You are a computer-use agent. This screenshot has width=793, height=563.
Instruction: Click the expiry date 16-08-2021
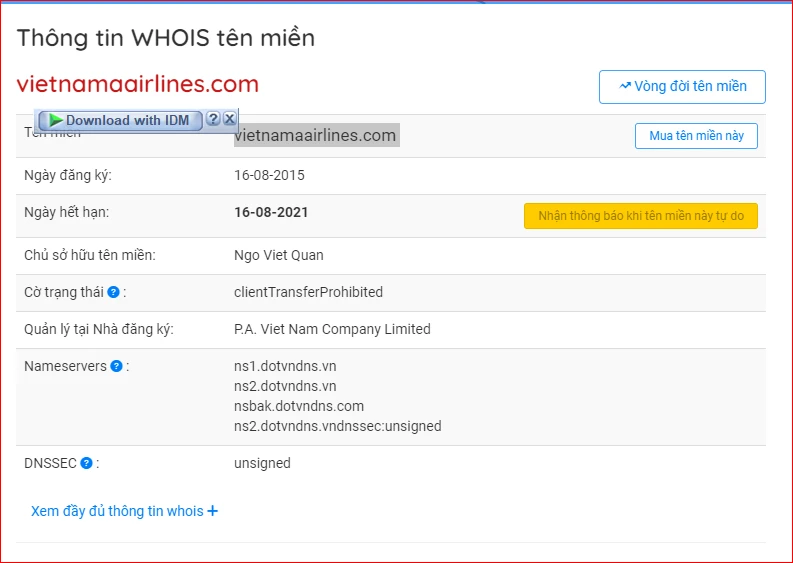click(x=271, y=212)
